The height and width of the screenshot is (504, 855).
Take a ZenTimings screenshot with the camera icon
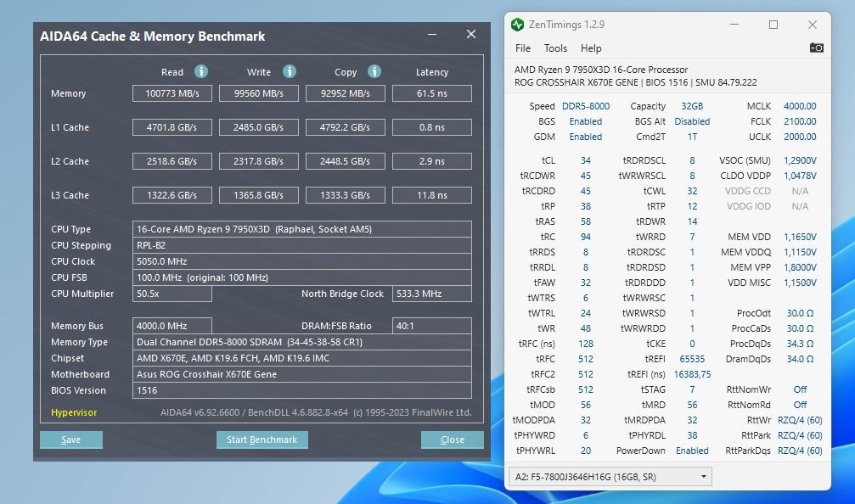click(816, 48)
